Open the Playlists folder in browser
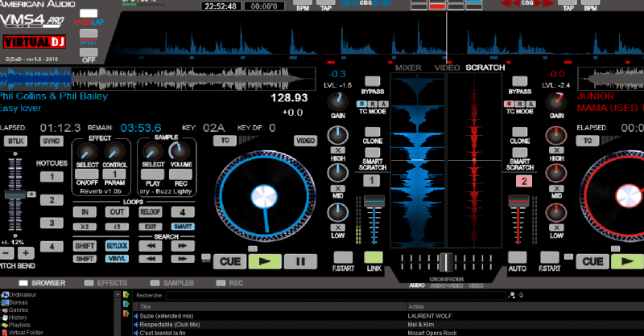The image size is (644, 336). (23, 324)
